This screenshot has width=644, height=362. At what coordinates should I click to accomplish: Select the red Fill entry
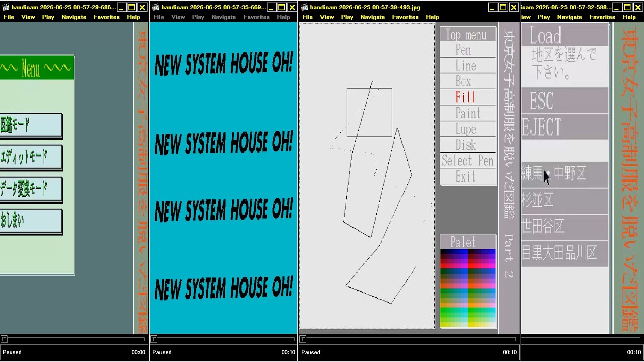(468, 97)
